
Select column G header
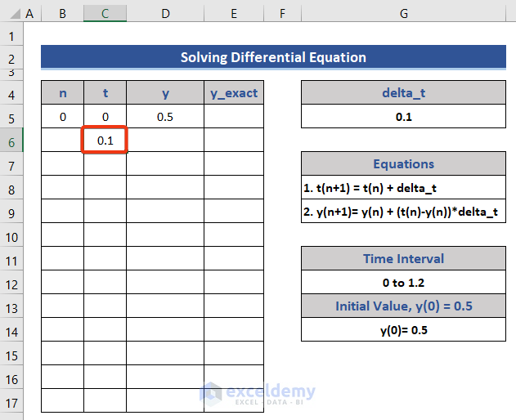403,14
